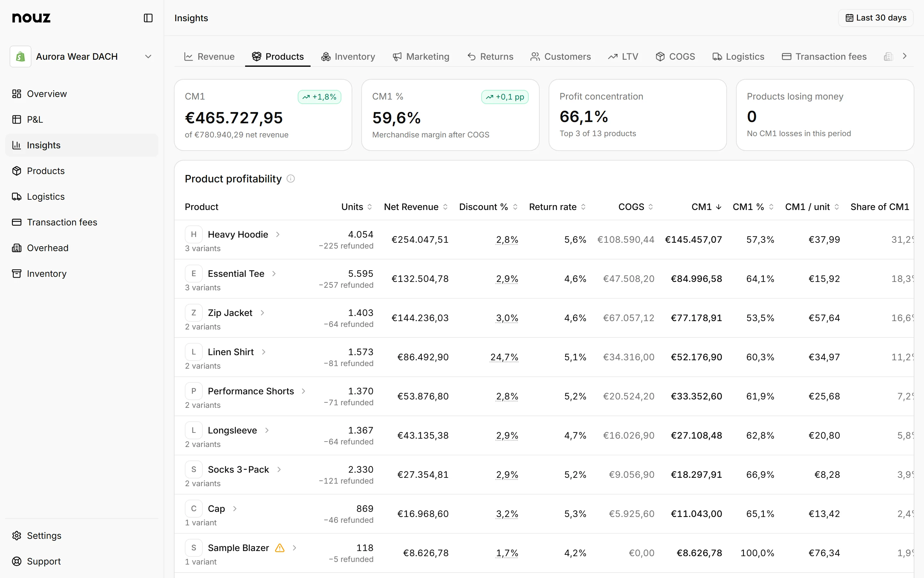
Task: Click the Z avatar of Zip Jacket
Action: coord(193,313)
